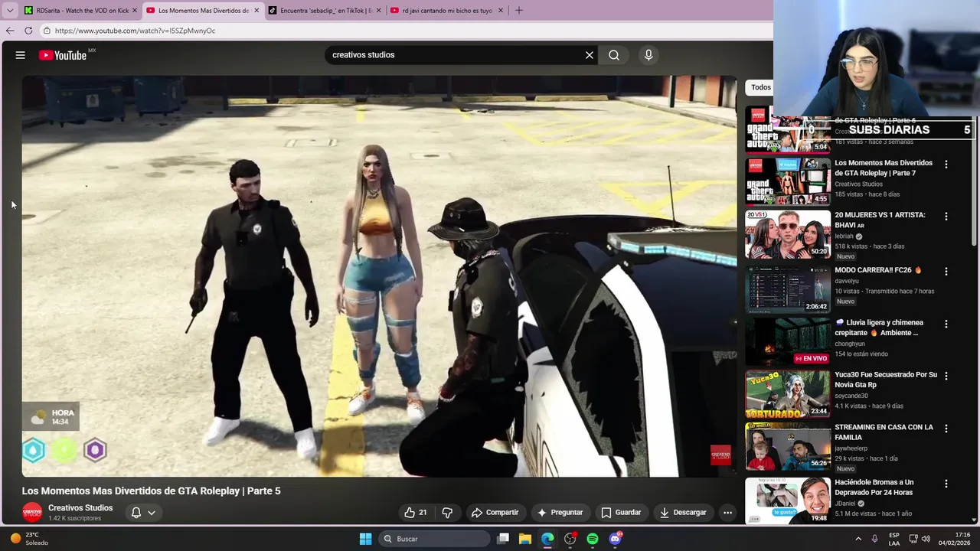Click Los Momentos Mas Divertidos Parte 7 title
The height and width of the screenshot is (551, 980).
(884, 168)
